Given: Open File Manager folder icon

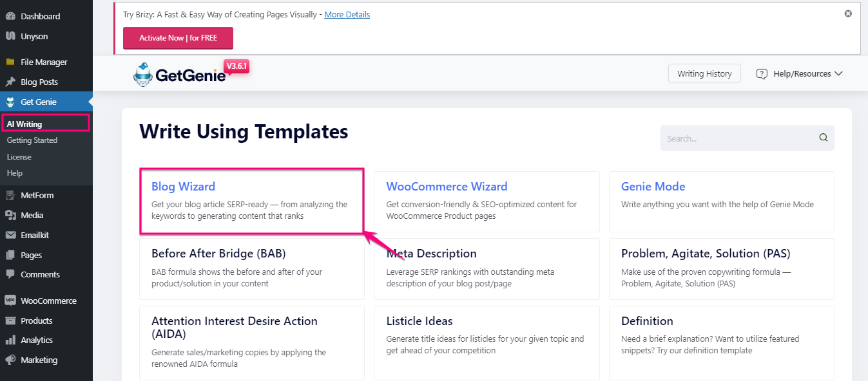Looking at the screenshot, I should pyautogui.click(x=10, y=62).
